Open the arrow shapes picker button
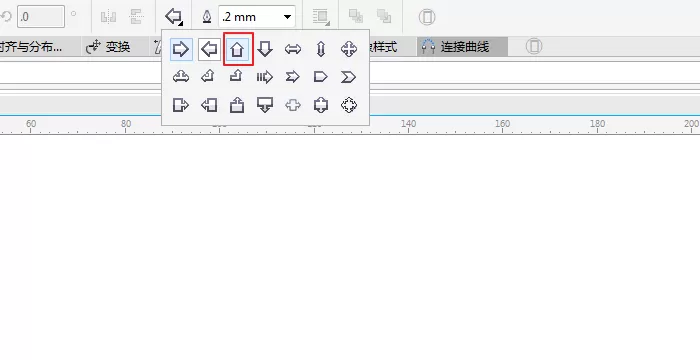The height and width of the screenshot is (360, 700). (174, 17)
